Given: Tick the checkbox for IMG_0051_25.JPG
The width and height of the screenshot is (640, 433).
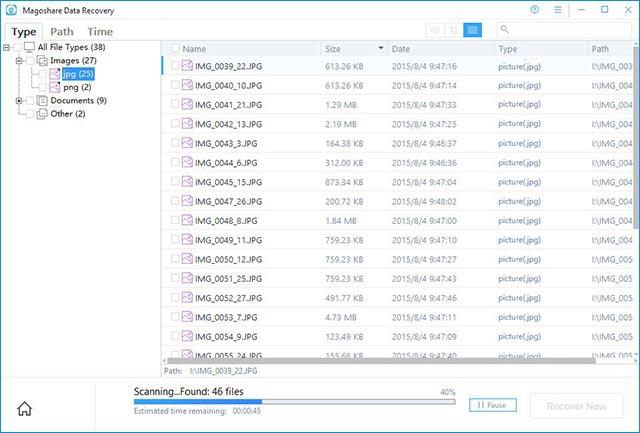Looking at the screenshot, I should click(x=175, y=278).
